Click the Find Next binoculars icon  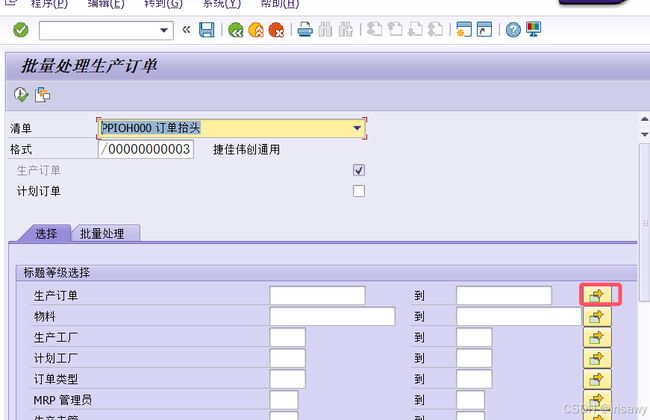pos(345,30)
